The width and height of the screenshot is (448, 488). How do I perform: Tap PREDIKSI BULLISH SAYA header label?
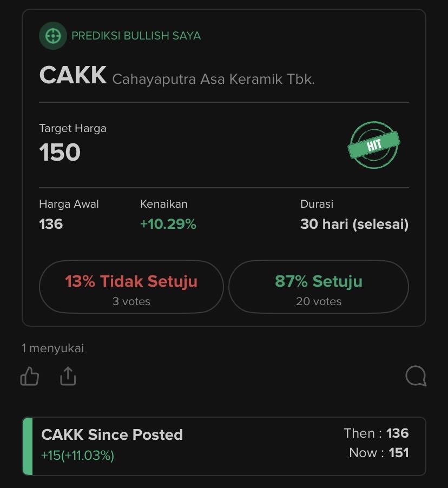coord(136,36)
